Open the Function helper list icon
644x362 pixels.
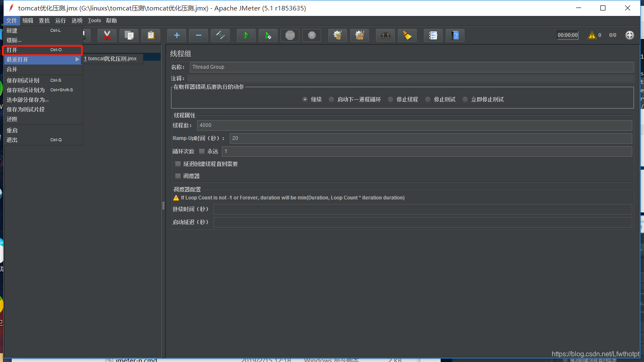coord(433,36)
